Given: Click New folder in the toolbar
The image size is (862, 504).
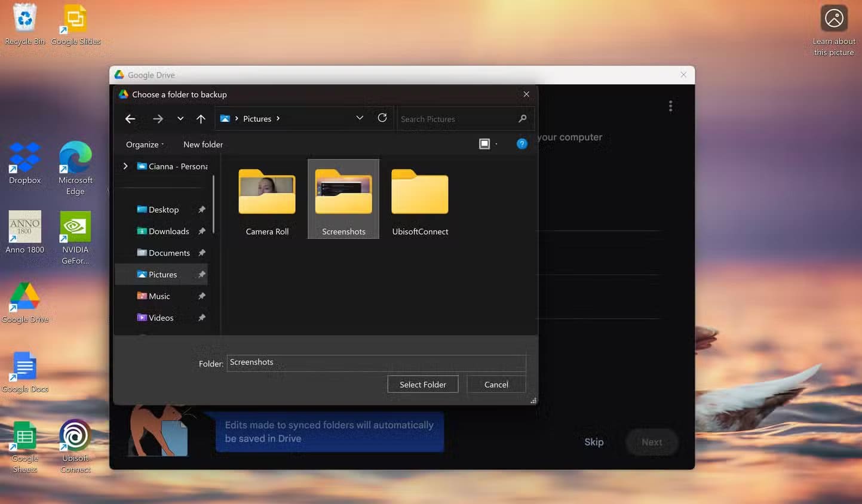Looking at the screenshot, I should [203, 145].
